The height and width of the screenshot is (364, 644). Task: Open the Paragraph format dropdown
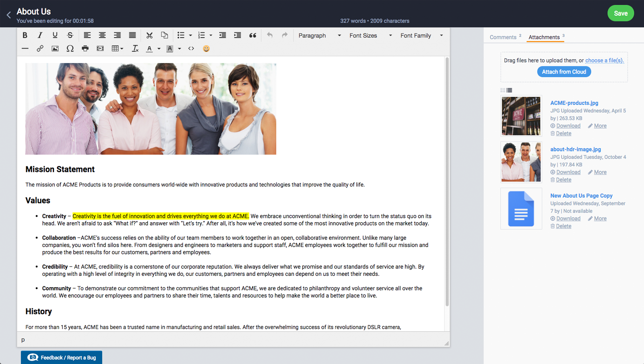click(x=320, y=35)
